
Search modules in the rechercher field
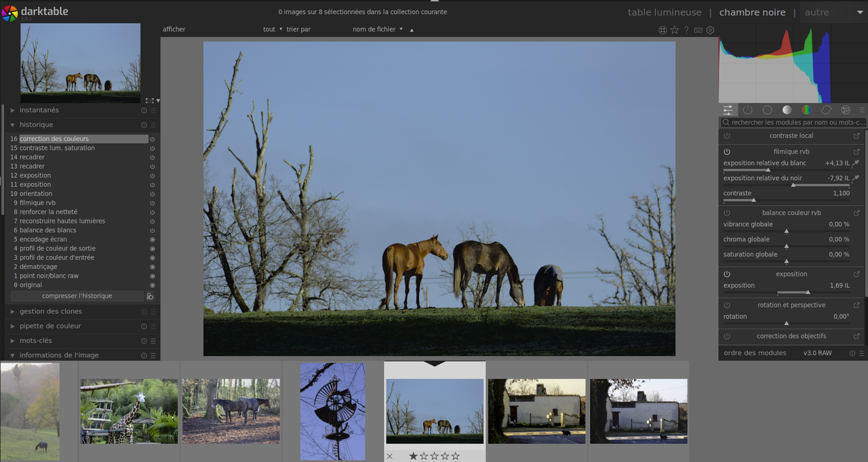[793, 123]
